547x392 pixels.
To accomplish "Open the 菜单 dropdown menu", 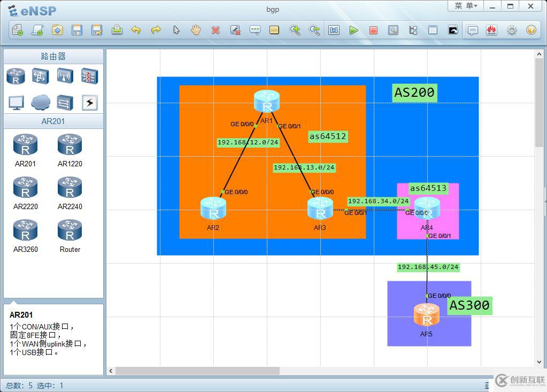I will (x=466, y=6).
